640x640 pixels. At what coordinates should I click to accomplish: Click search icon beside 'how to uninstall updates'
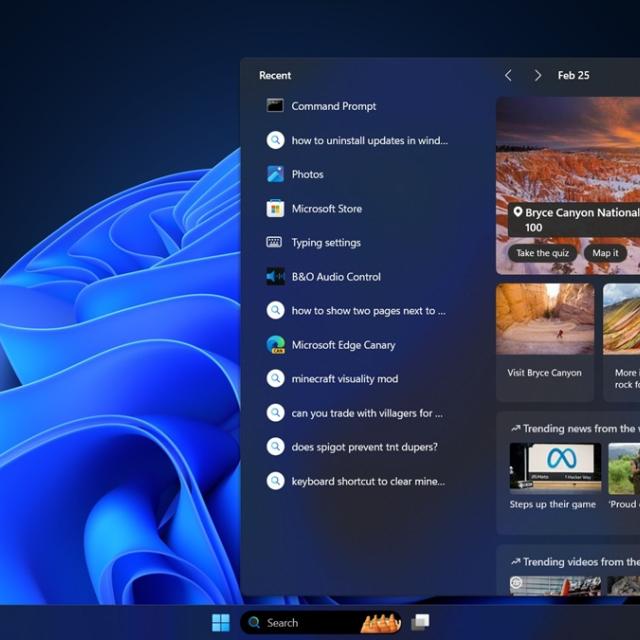(276, 140)
